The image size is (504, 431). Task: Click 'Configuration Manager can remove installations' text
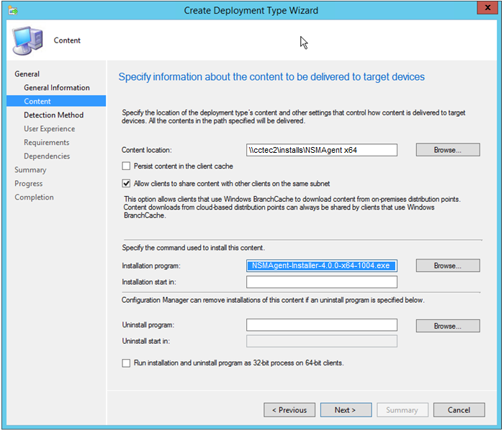click(x=273, y=300)
